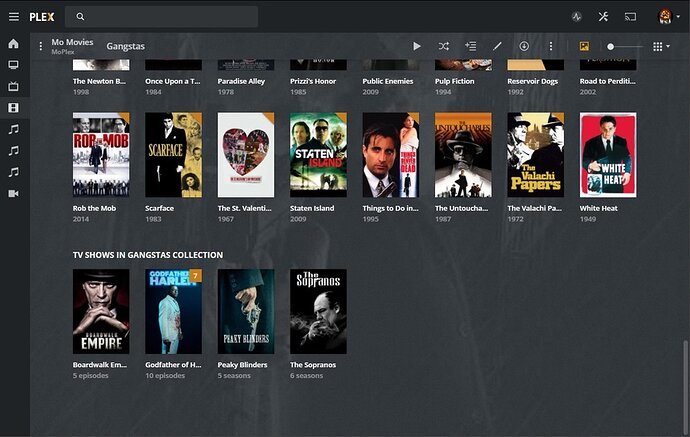Click the Mo Movies library link
The width and height of the screenshot is (690, 437).
click(x=72, y=42)
